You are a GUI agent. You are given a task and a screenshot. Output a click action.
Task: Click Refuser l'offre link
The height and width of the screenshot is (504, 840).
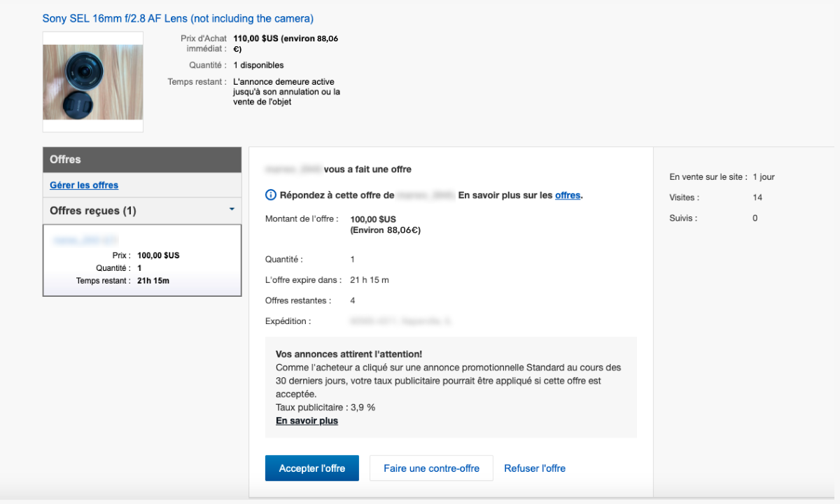[x=535, y=468]
